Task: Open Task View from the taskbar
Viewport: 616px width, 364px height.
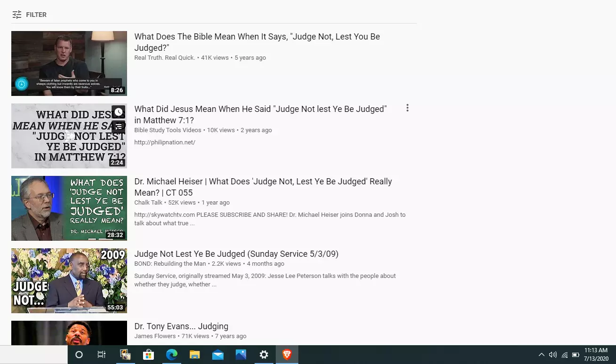Action: 101,355
